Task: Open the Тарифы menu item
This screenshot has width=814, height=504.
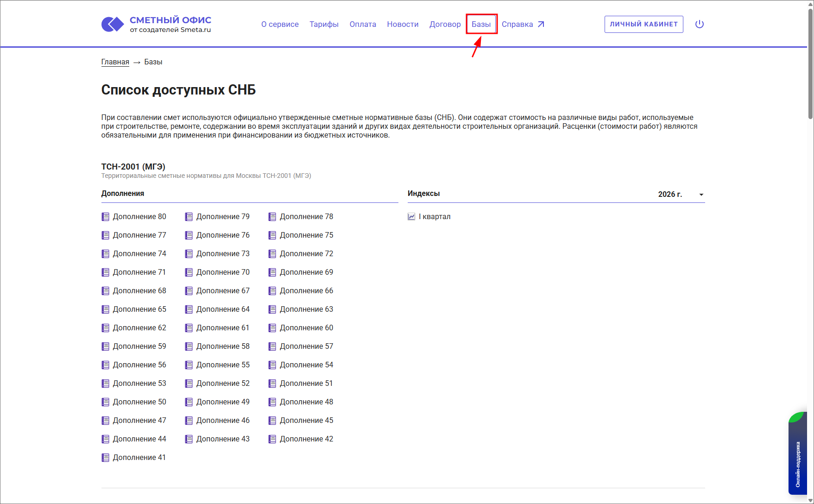Action: tap(324, 24)
